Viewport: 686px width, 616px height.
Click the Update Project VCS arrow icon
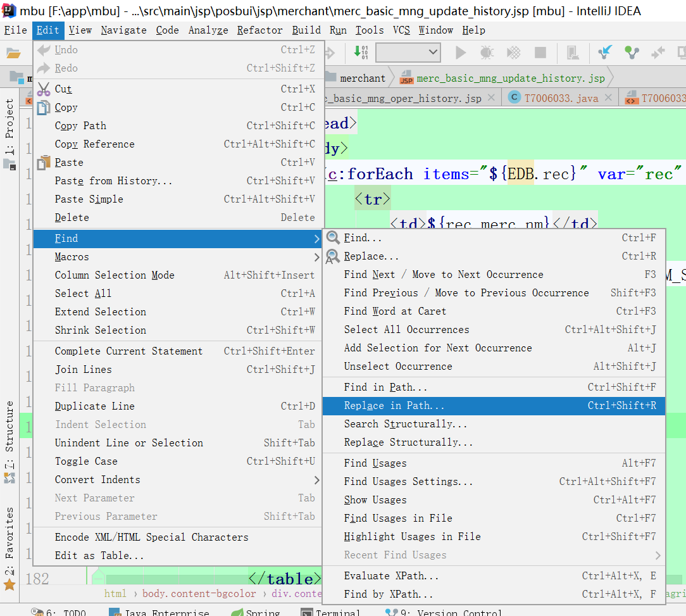pyautogui.click(x=605, y=53)
